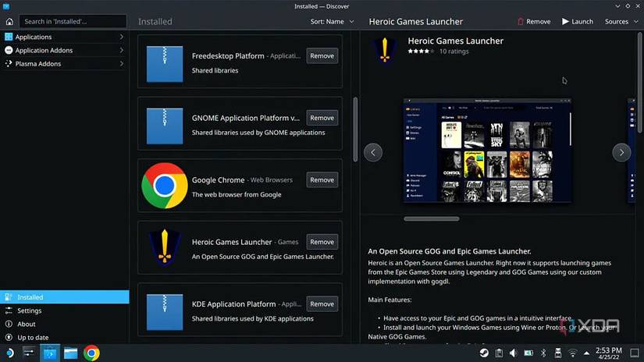Click the Freedesktop Platform archive icon
Image resolution: width=644 pixels, height=362 pixels.
pos(165,64)
